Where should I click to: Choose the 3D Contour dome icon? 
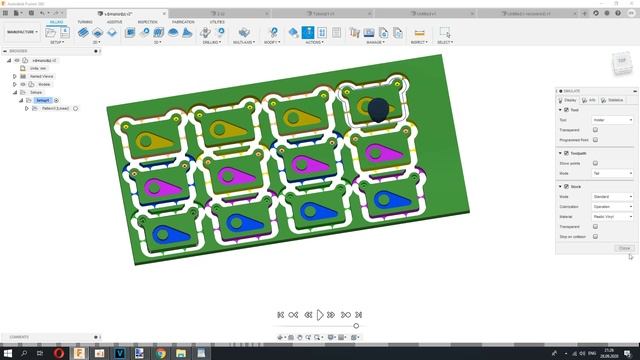tap(173, 33)
